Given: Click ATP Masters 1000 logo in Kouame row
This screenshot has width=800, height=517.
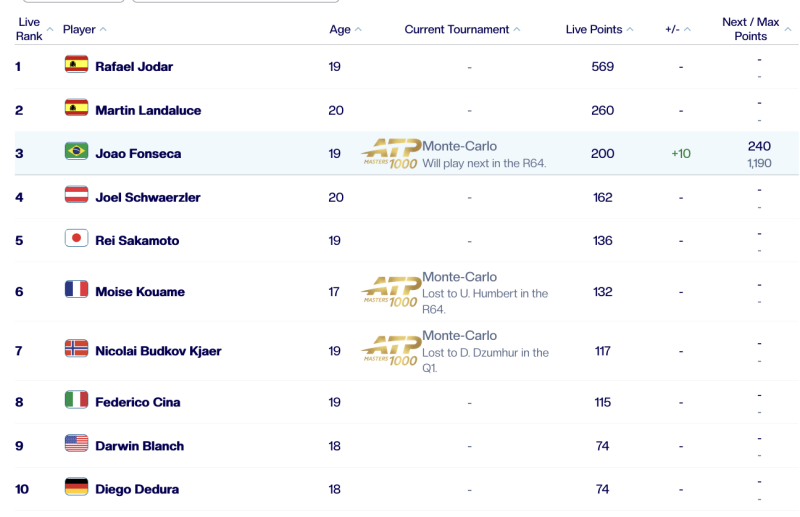Looking at the screenshot, I should tap(391, 292).
